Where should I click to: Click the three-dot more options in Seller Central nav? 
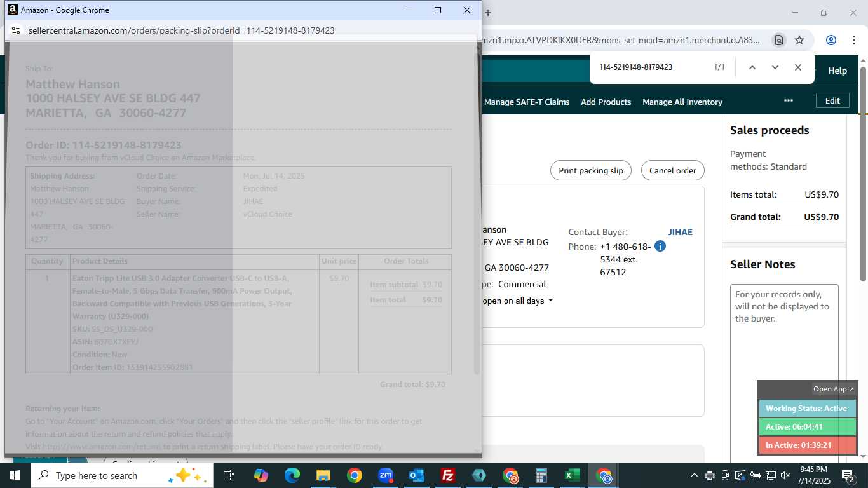(x=789, y=100)
